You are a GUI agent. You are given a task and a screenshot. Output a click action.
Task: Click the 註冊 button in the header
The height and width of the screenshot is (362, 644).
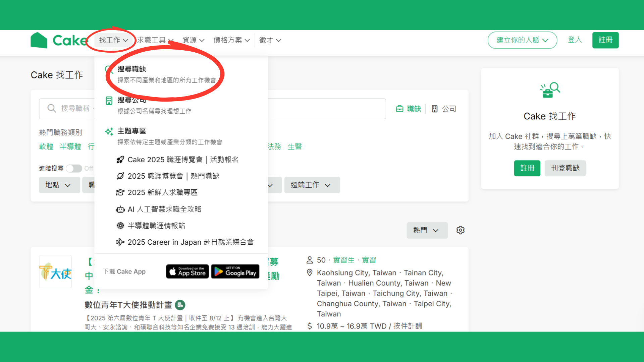pyautogui.click(x=605, y=40)
